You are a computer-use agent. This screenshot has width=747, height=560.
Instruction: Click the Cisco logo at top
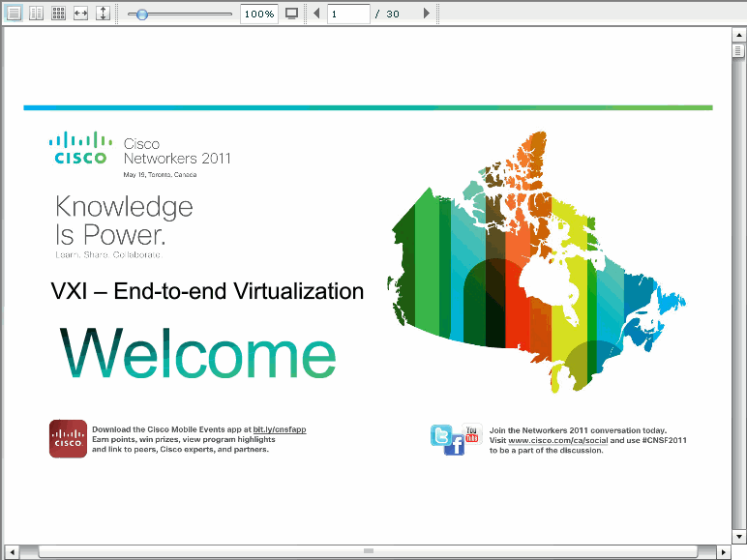80,148
